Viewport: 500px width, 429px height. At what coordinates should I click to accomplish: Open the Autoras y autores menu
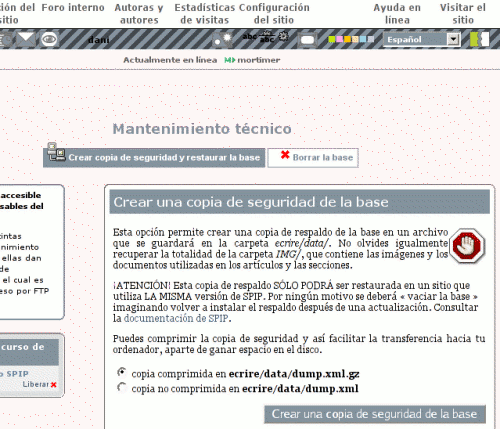point(139,14)
